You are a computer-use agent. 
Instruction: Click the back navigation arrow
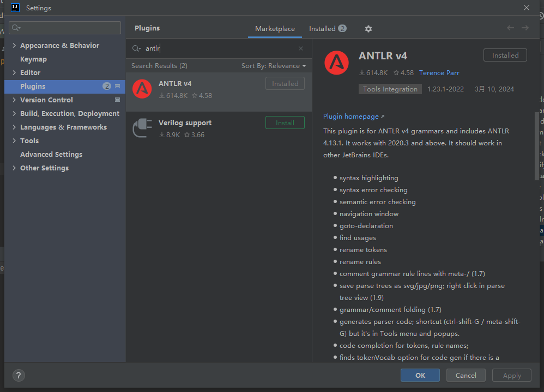[510, 28]
